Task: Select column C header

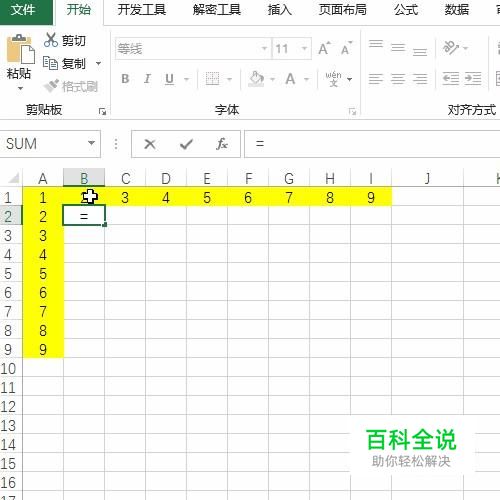Action: [125, 179]
